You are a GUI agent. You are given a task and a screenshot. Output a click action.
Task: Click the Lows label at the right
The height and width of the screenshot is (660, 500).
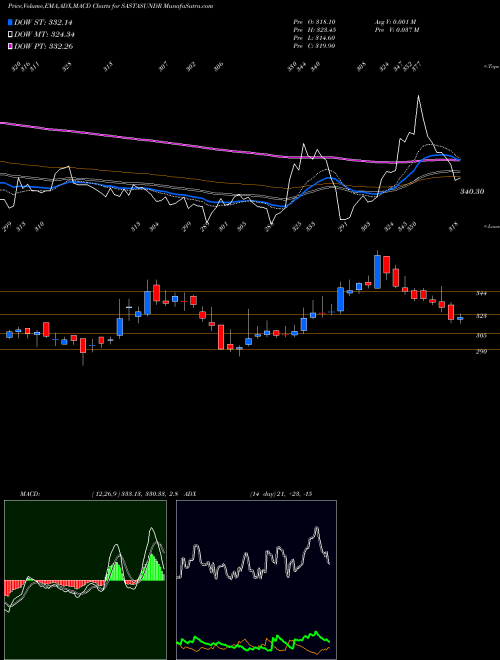coord(491,226)
